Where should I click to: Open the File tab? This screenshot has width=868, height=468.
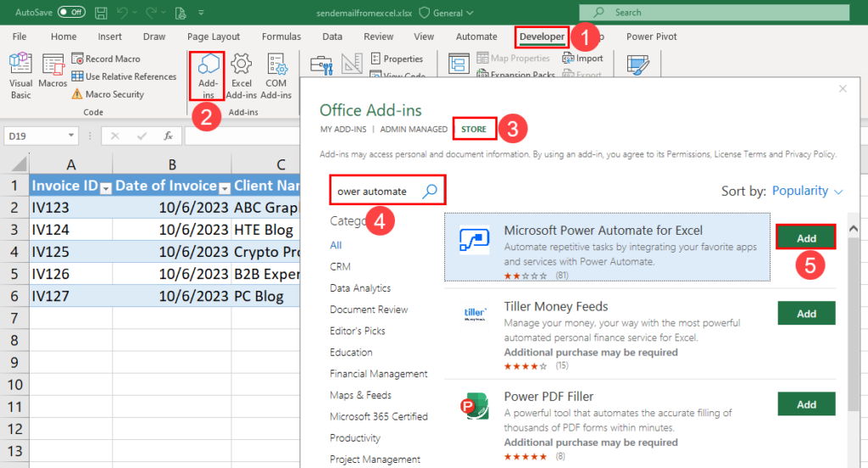[x=19, y=36]
